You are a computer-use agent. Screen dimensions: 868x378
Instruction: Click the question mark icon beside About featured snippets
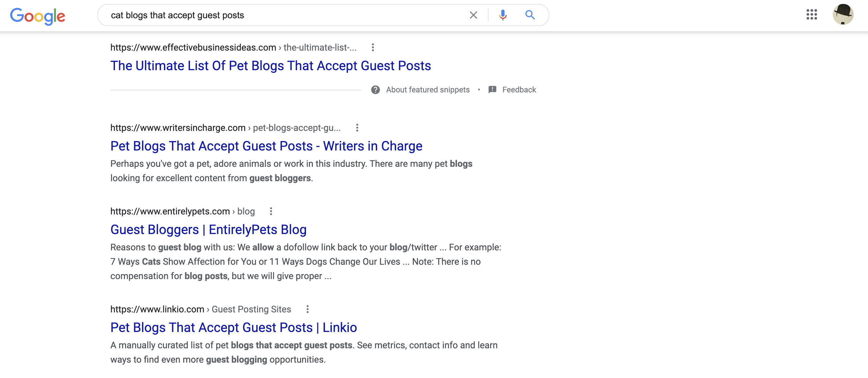tap(375, 90)
